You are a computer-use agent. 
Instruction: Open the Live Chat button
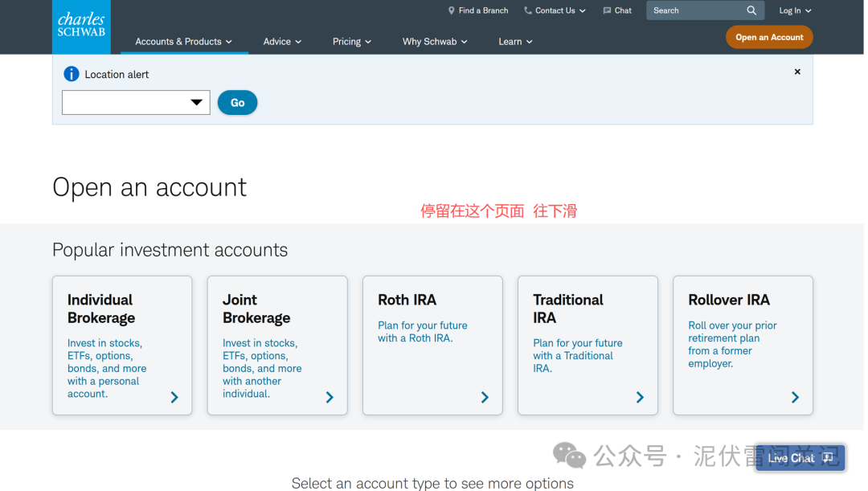[x=800, y=458]
